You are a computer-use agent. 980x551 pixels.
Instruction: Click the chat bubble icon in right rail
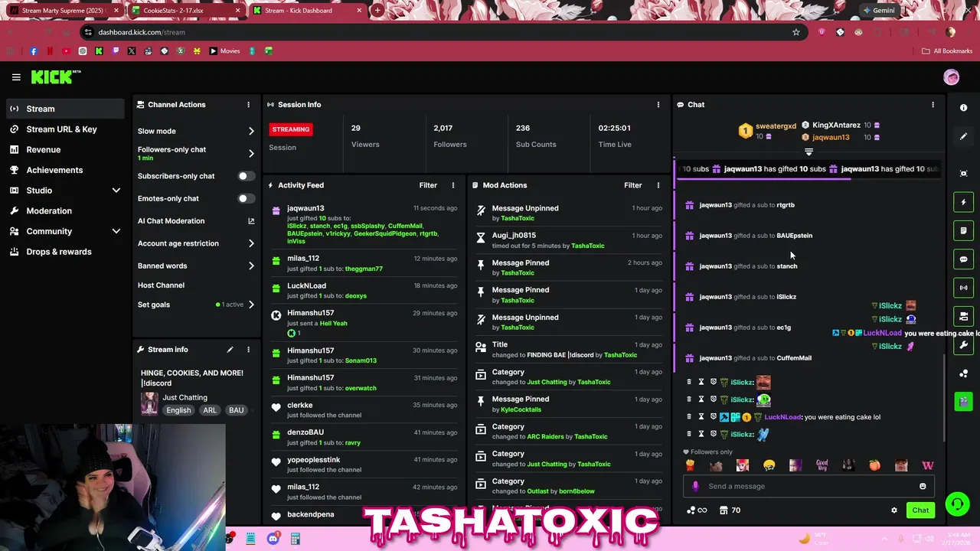point(963,259)
